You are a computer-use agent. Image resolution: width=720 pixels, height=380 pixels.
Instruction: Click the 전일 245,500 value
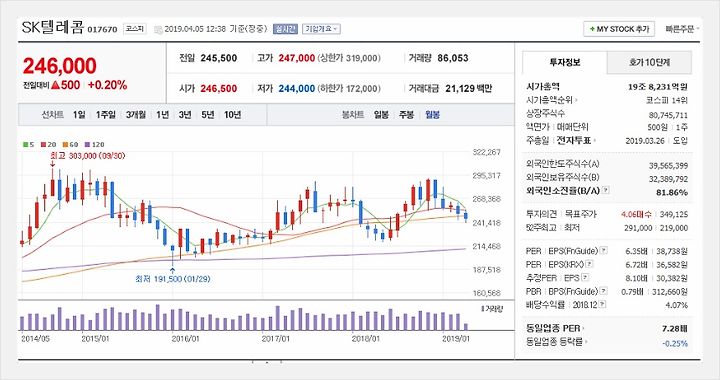(x=219, y=58)
